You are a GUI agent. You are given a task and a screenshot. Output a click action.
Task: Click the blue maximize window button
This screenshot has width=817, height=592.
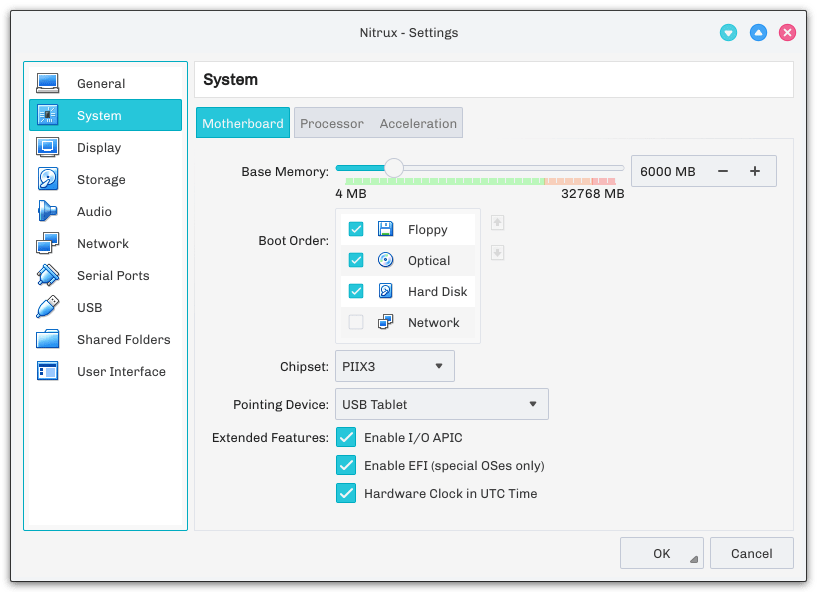tap(758, 33)
